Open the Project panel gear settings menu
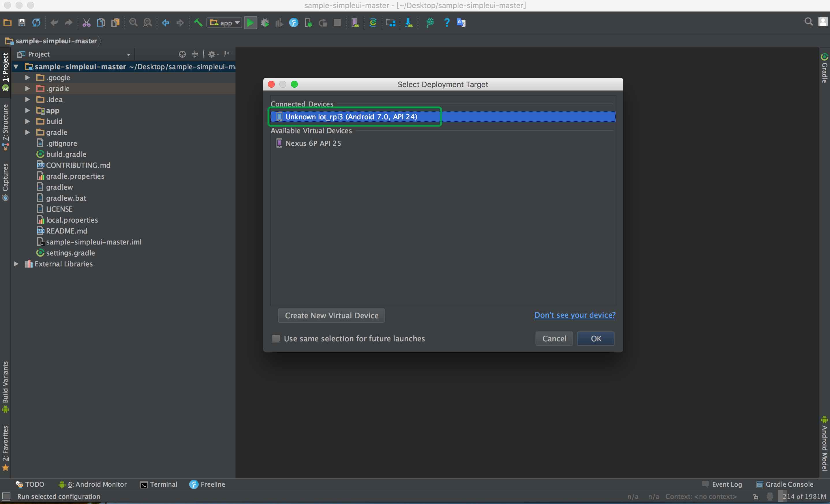Viewport: 830px width, 504px height. 213,54
